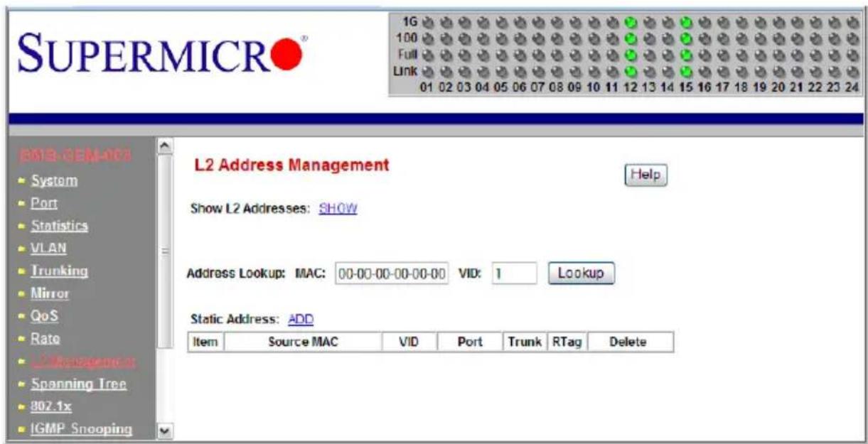
Task: Click ADD link for static address
Action: point(301,320)
